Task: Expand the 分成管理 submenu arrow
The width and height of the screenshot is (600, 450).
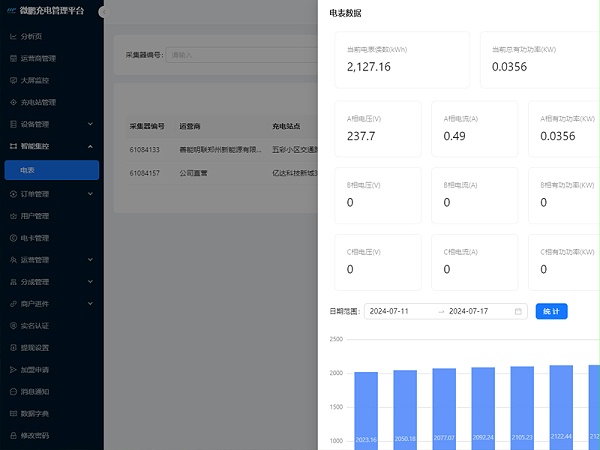Action: click(x=90, y=282)
